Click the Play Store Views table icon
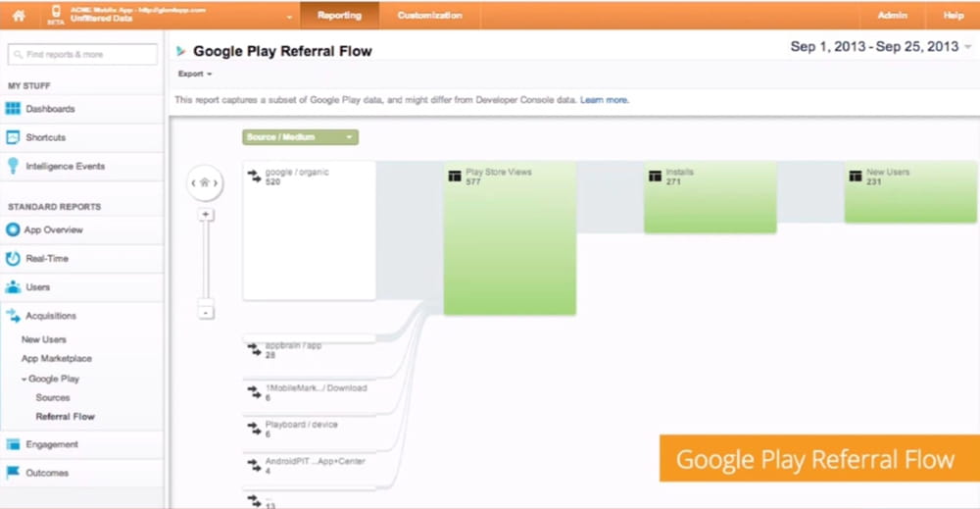980x509 pixels. (455, 177)
